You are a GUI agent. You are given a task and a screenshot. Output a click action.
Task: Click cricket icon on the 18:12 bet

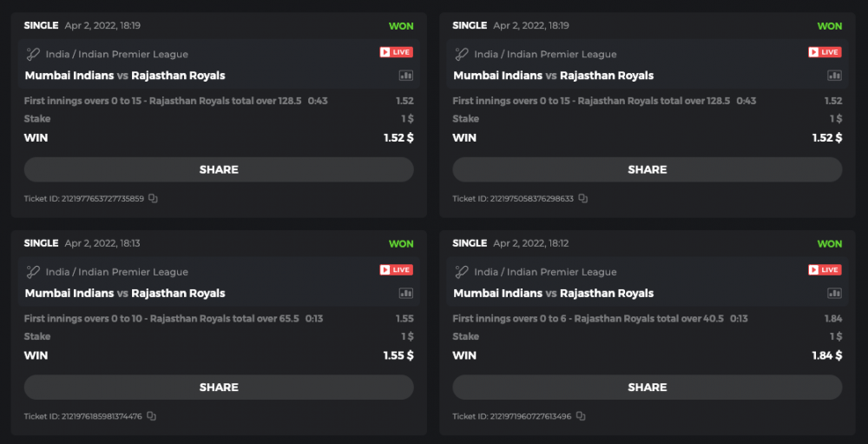pyautogui.click(x=463, y=272)
